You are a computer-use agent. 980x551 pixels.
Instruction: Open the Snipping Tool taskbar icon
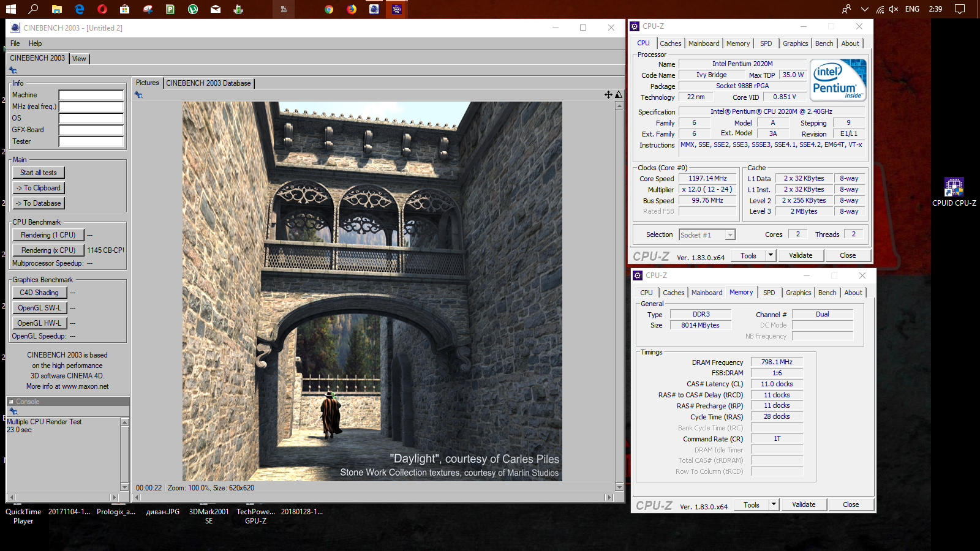click(x=148, y=9)
